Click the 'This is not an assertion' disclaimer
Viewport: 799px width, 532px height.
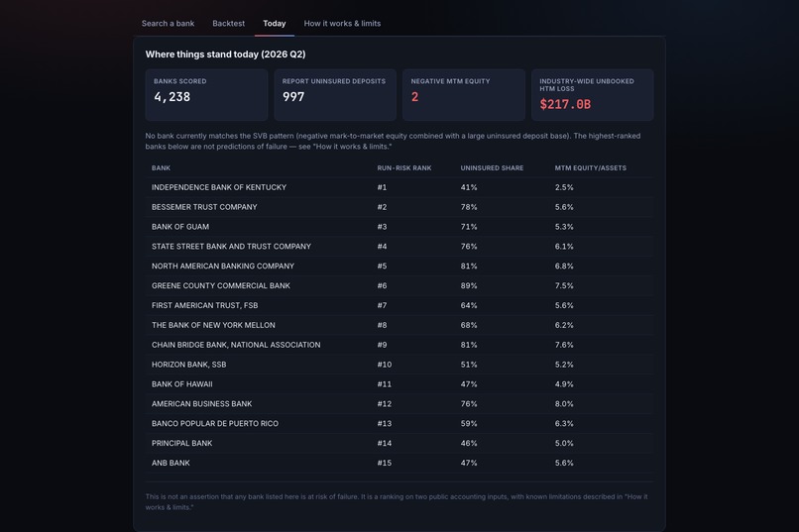pyautogui.click(x=397, y=502)
